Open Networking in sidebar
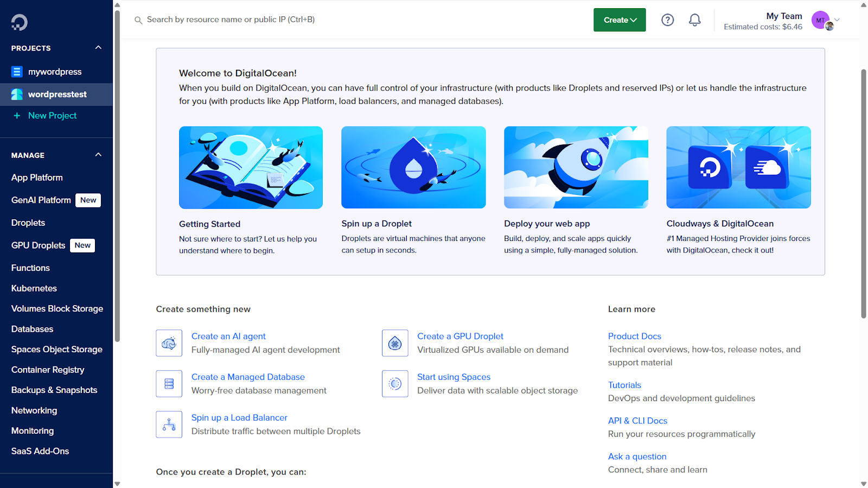 pyautogui.click(x=34, y=410)
